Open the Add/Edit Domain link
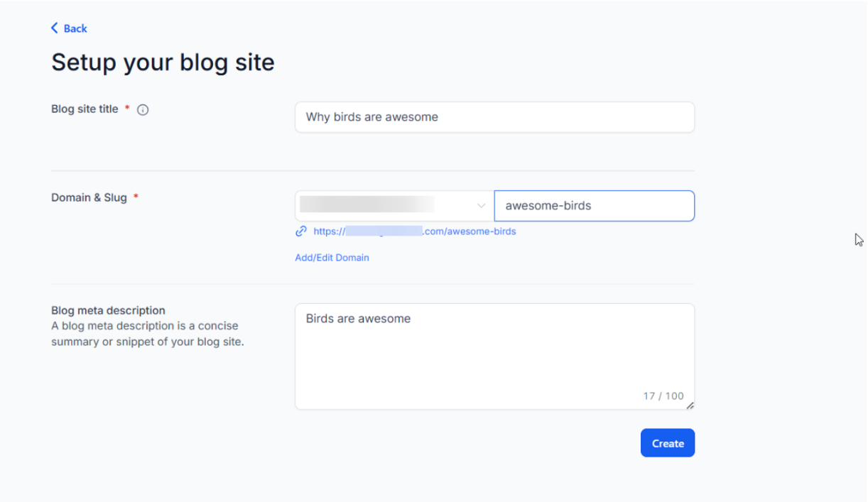The width and height of the screenshot is (868, 502). (x=332, y=258)
